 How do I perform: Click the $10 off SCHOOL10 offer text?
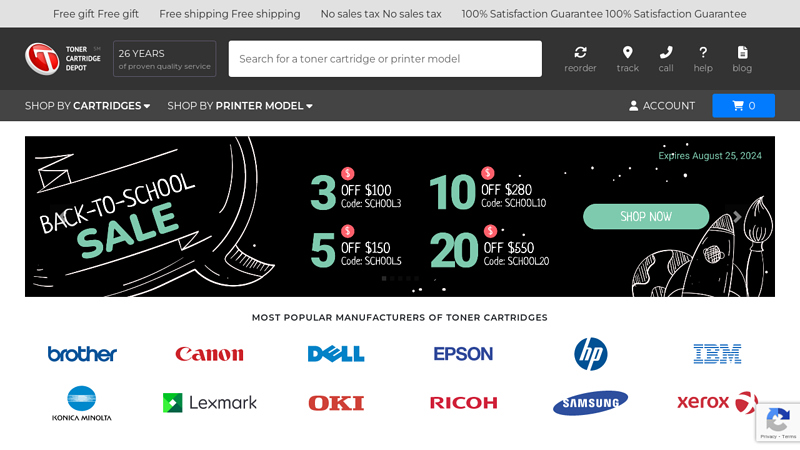[488, 191]
